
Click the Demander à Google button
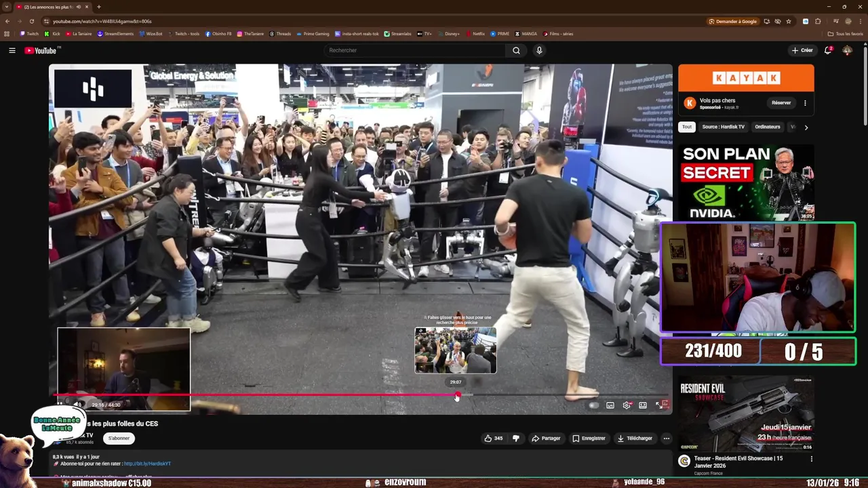click(732, 21)
